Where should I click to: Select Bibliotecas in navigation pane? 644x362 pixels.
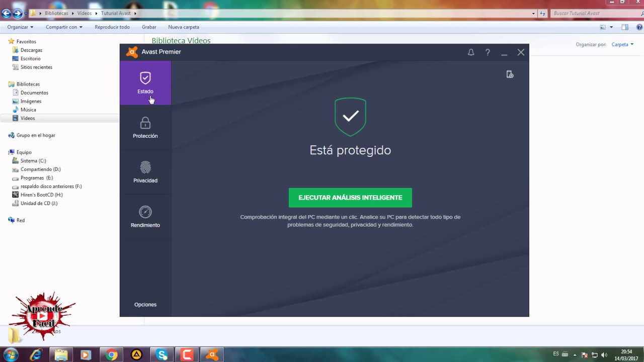coord(28,84)
